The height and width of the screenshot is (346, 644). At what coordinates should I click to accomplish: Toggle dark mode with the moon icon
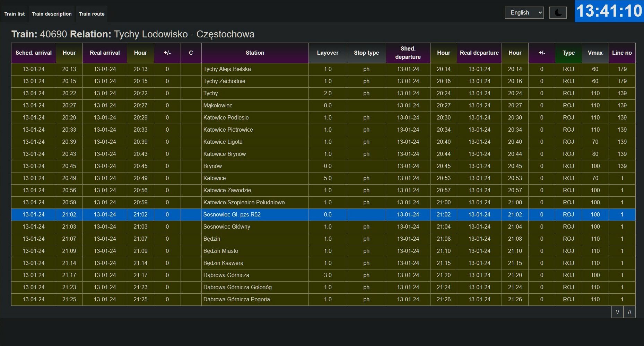point(558,13)
